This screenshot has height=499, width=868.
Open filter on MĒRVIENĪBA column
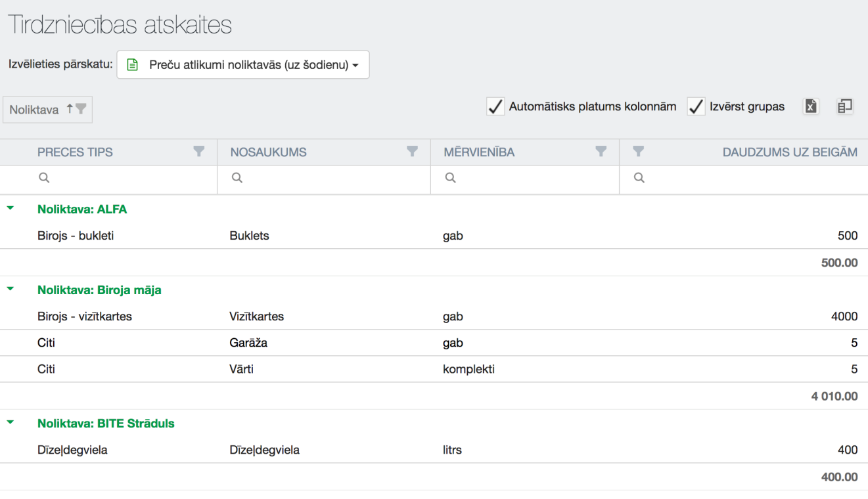[x=601, y=152]
